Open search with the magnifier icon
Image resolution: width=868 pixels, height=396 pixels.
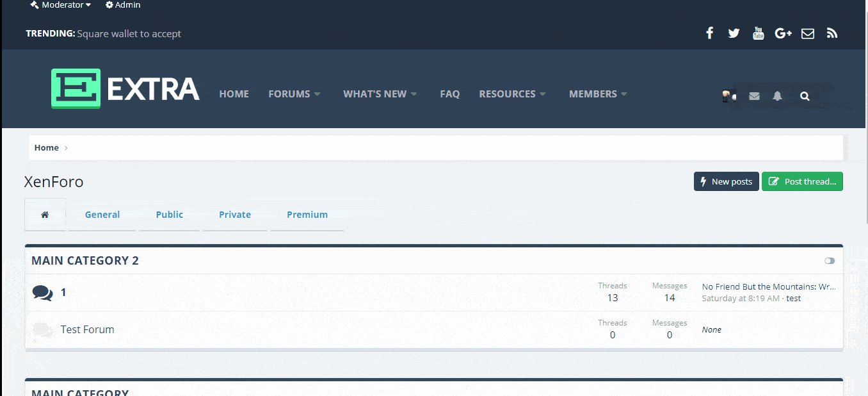805,96
